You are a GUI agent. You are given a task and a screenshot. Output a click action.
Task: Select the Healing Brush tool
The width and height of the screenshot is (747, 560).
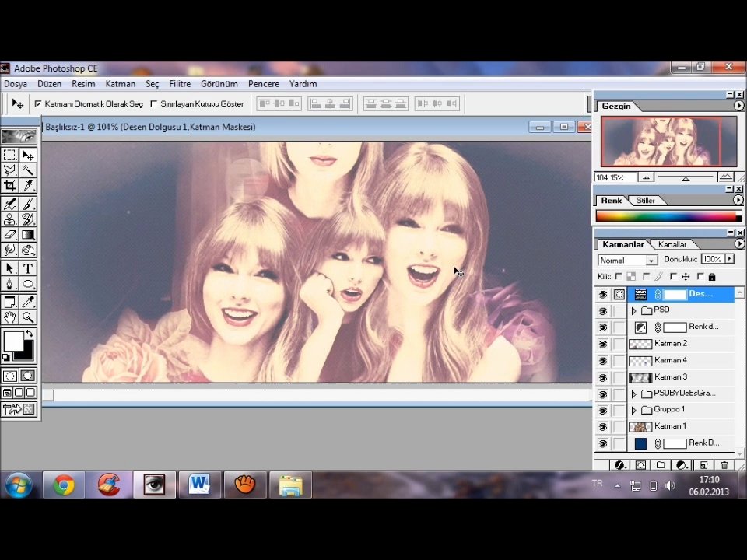click(9, 205)
